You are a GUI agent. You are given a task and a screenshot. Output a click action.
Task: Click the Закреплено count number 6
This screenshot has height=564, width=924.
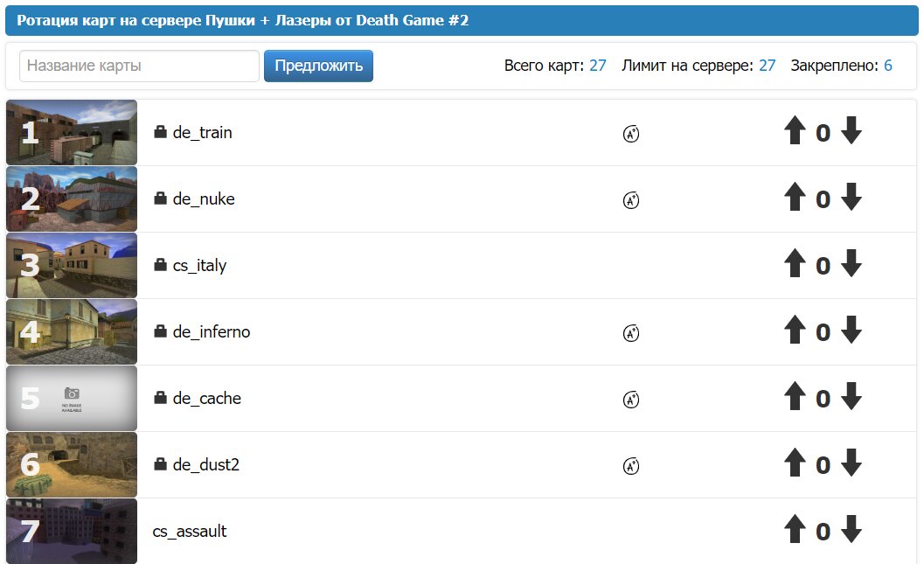(888, 66)
